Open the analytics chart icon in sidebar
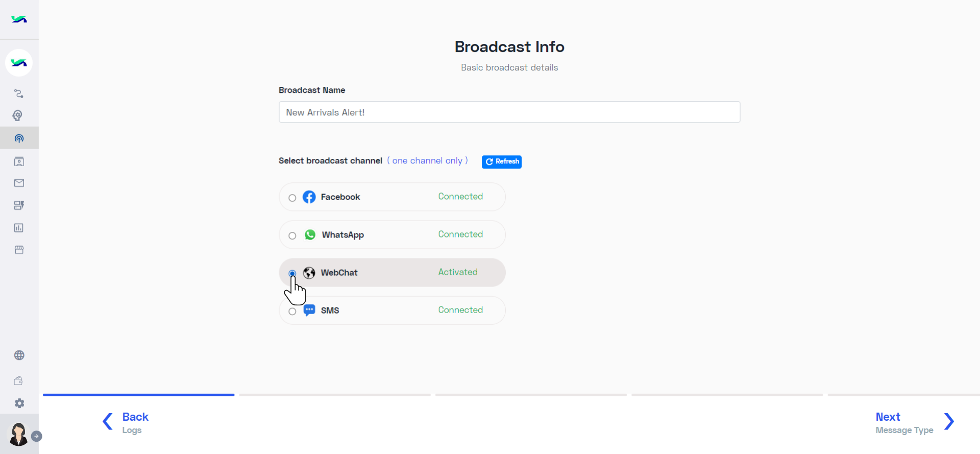 click(x=19, y=228)
